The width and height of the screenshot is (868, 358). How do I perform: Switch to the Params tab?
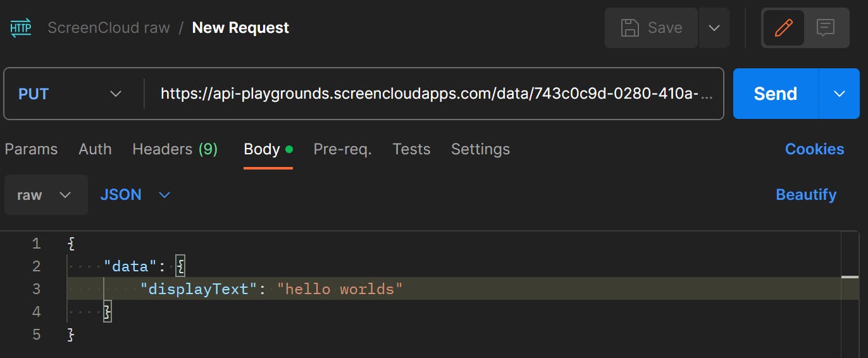pyautogui.click(x=31, y=149)
